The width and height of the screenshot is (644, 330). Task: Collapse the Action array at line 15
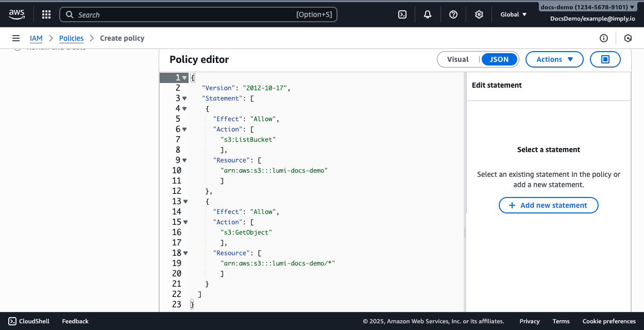(185, 222)
